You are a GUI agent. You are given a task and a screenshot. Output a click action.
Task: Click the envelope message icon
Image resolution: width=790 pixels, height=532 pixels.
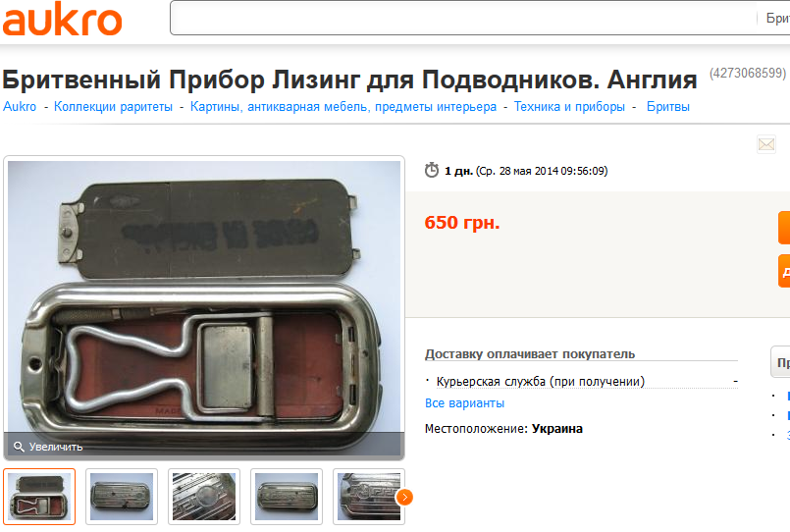pyautogui.click(x=766, y=144)
